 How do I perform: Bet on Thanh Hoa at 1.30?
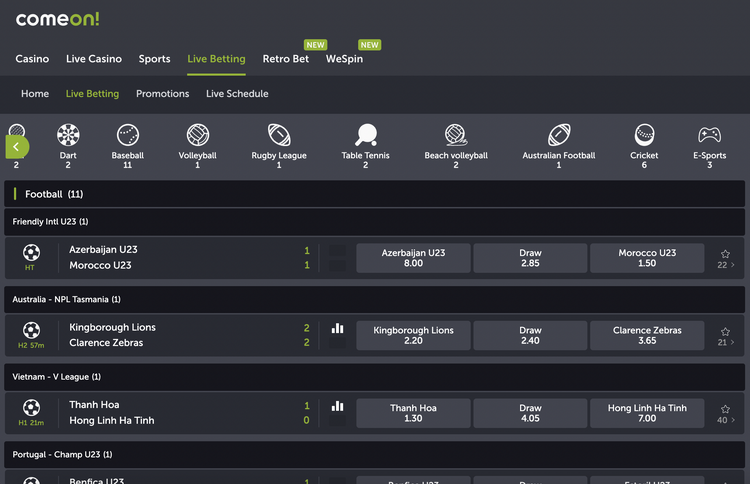click(x=413, y=413)
